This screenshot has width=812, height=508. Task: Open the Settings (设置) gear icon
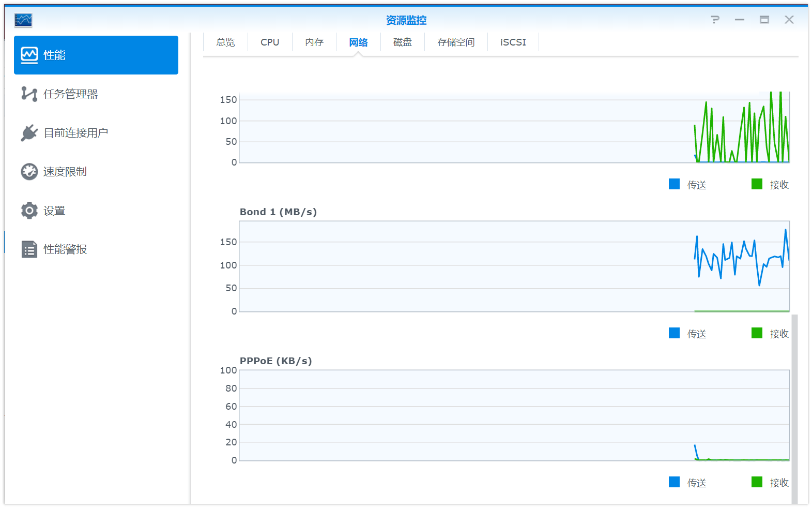pyautogui.click(x=29, y=211)
